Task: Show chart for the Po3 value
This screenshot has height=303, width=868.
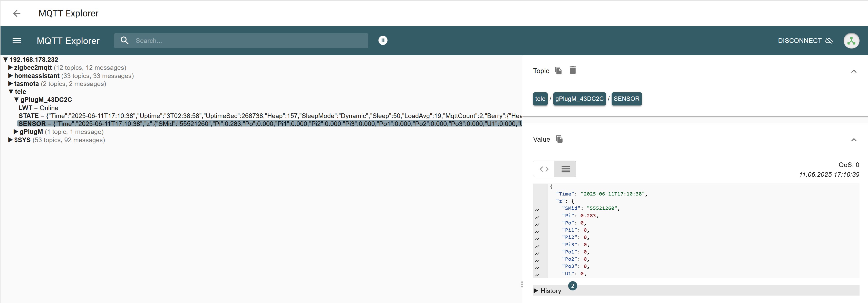Action: tap(537, 268)
